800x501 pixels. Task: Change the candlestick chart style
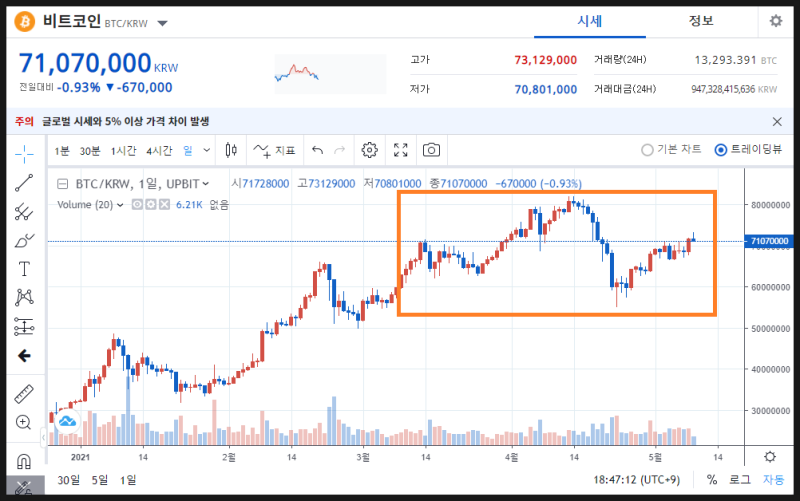pyautogui.click(x=231, y=150)
